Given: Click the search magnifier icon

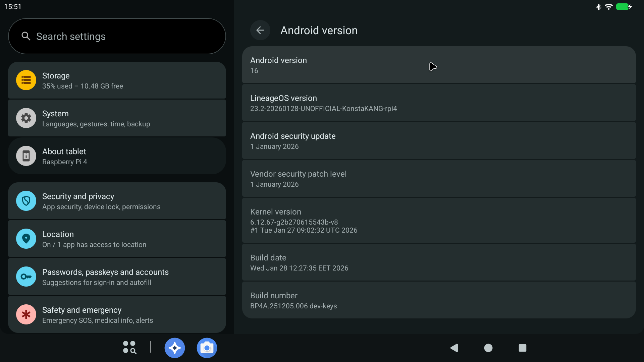Looking at the screenshot, I should (26, 36).
